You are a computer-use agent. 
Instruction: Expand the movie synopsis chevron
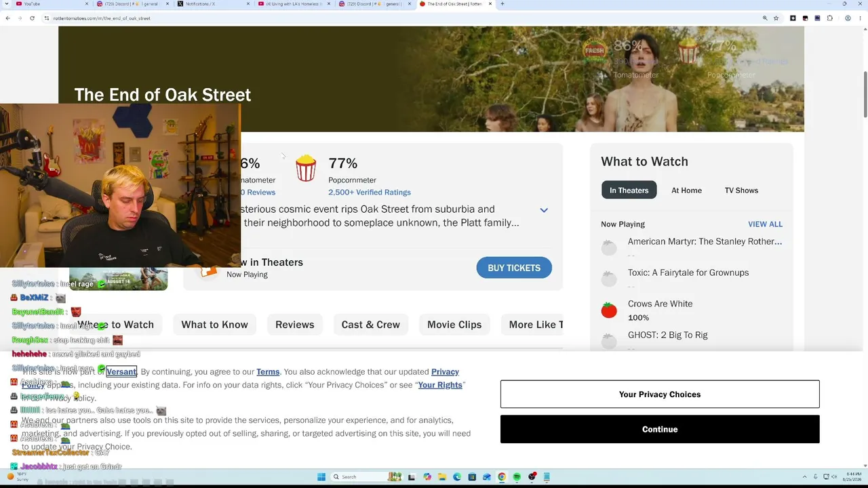tap(544, 210)
